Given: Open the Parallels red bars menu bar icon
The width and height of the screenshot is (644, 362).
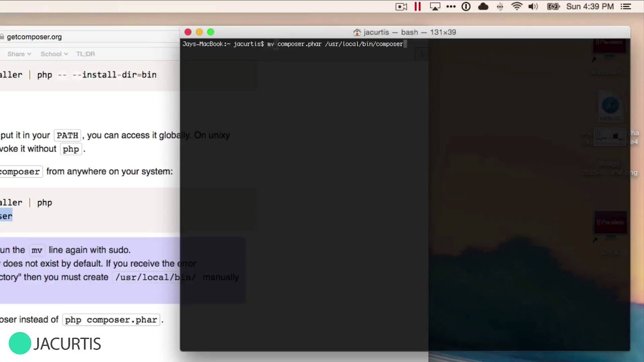Looking at the screenshot, I should 418,7.
